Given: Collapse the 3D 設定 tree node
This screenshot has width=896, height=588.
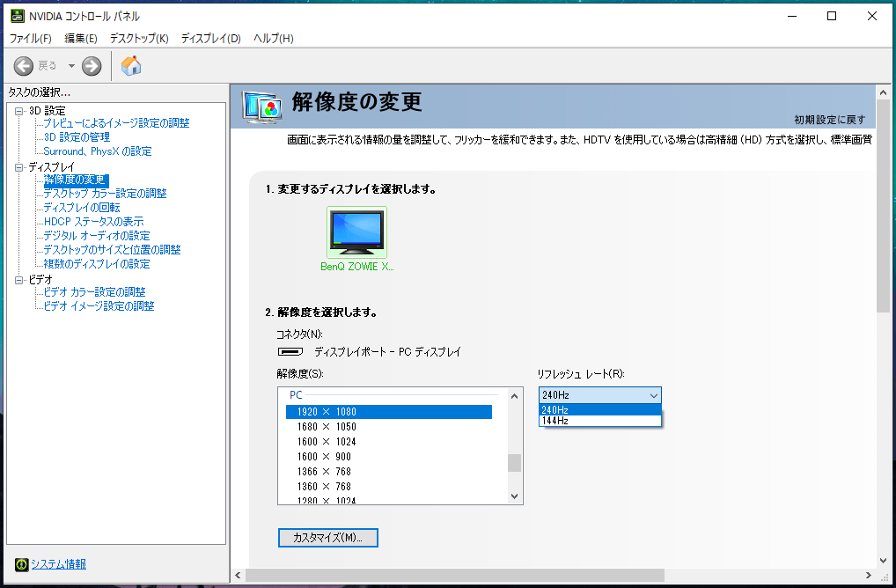Looking at the screenshot, I should pyautogui.click(x=18, y=111).
